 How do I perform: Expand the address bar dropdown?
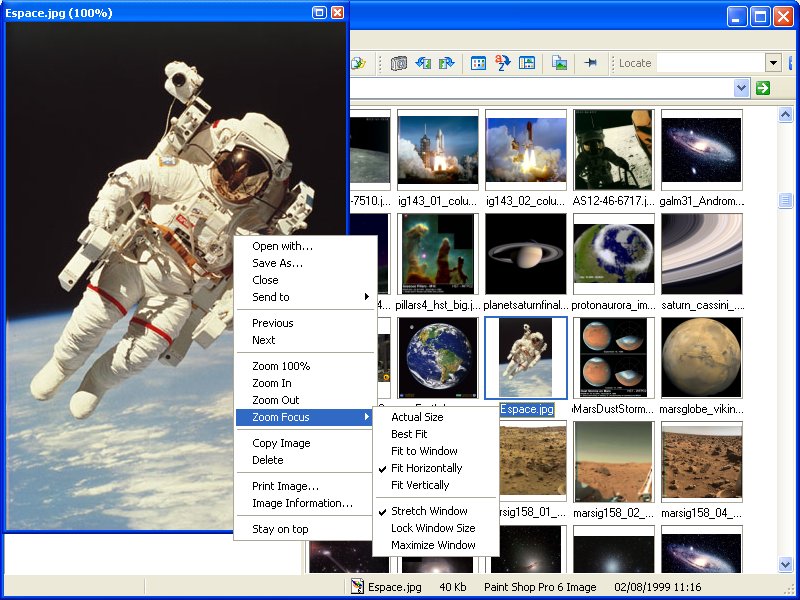coord(741,88)
